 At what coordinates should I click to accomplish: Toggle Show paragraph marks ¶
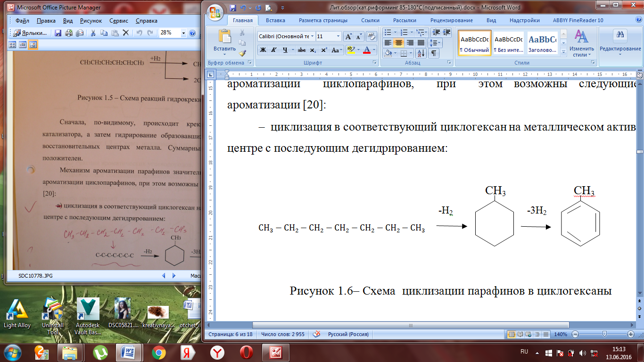click(434, 53)
